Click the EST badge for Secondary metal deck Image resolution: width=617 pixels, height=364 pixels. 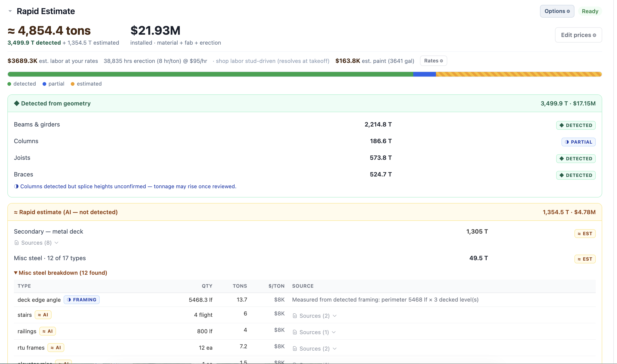(585, 234)
